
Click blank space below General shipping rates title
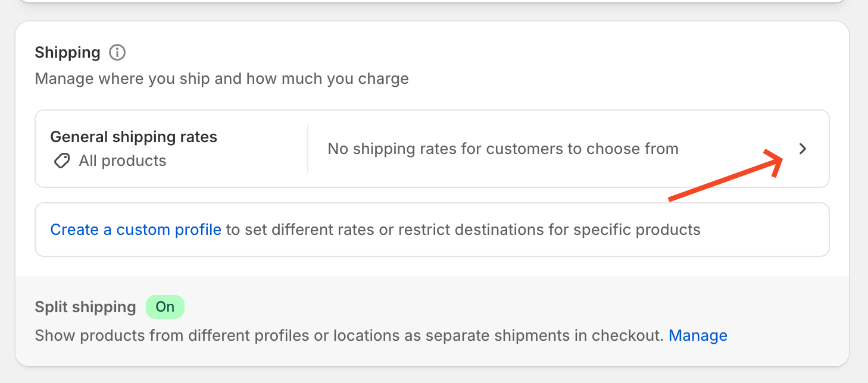[x=179, y=178]
